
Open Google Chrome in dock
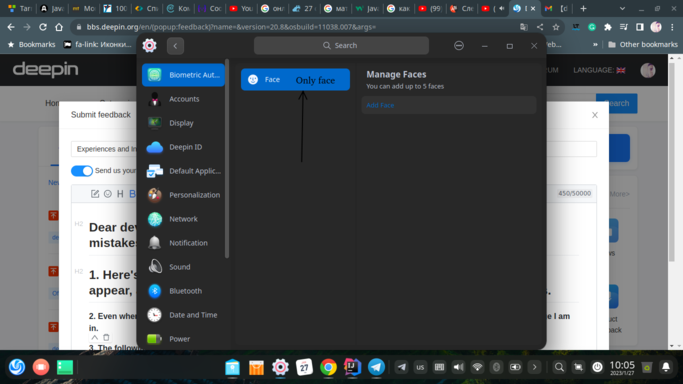[x=328, y=367]
